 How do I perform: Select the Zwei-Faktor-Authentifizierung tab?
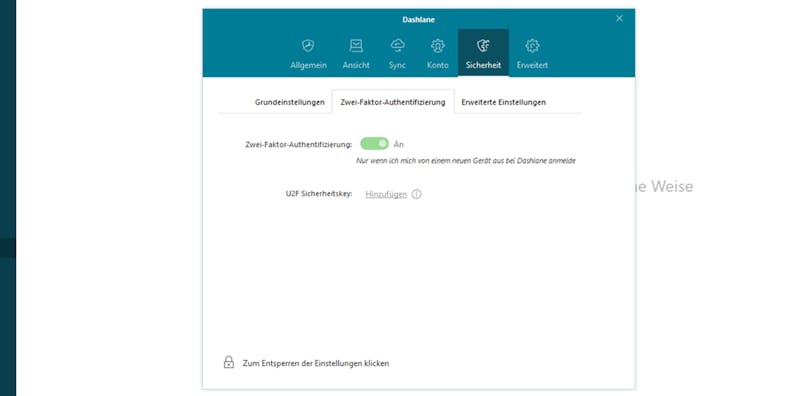click(x=393, y=102)
